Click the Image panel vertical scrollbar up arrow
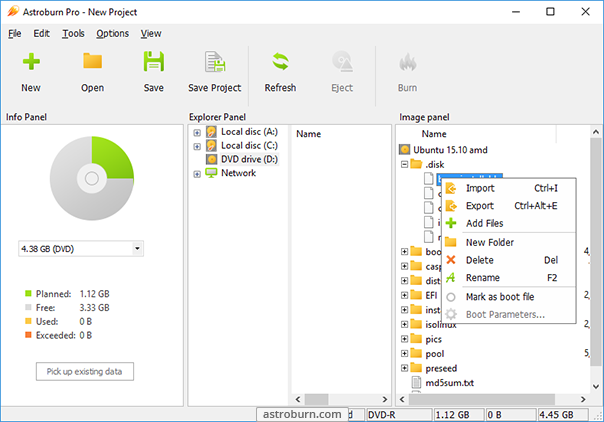 (596, 132)
